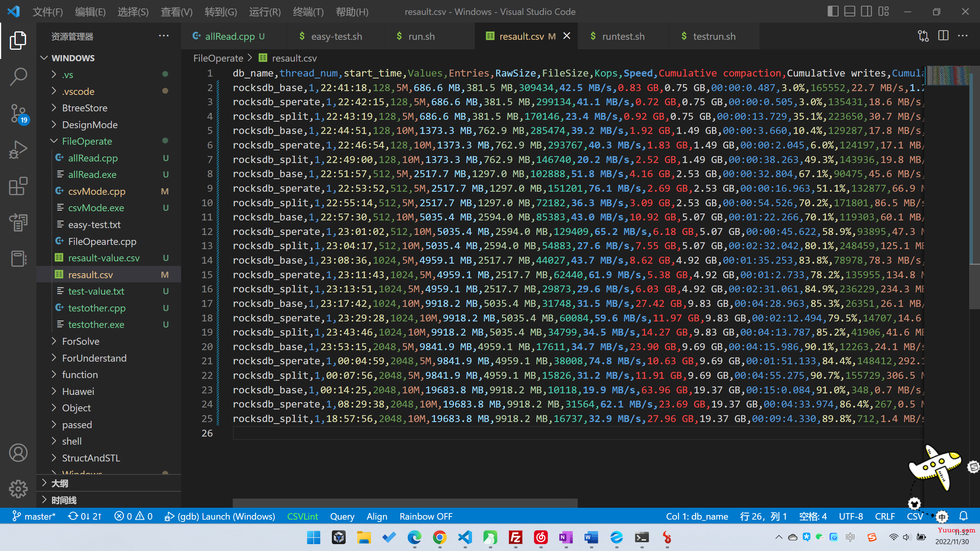Screen dimensions: 980x551
Task: Expand the Huawei folder
Action: click(x=109, y=391)
